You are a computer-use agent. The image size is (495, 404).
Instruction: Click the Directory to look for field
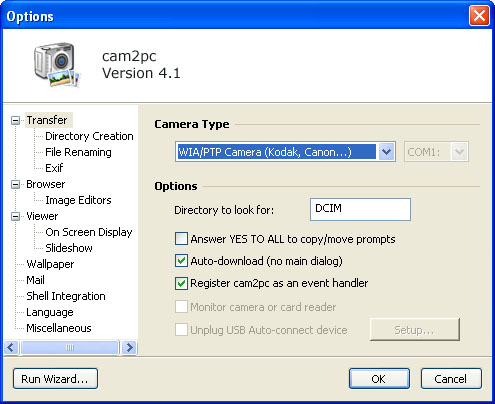click(360, 209)
